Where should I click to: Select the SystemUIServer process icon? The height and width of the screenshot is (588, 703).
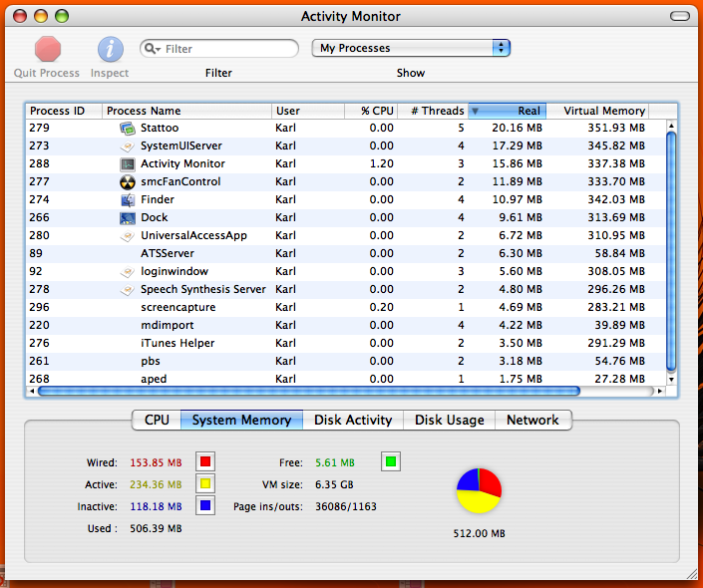[128, 147]
